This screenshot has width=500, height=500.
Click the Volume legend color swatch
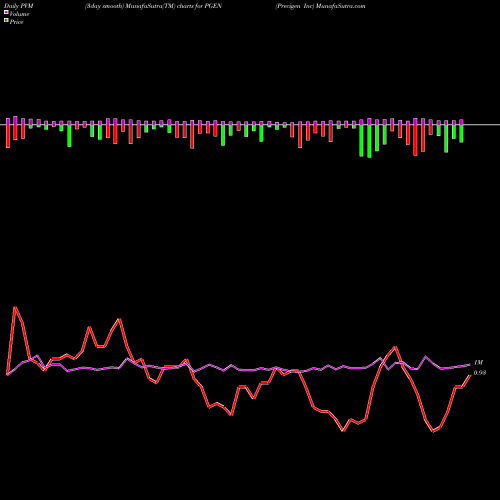coord(6,12)
